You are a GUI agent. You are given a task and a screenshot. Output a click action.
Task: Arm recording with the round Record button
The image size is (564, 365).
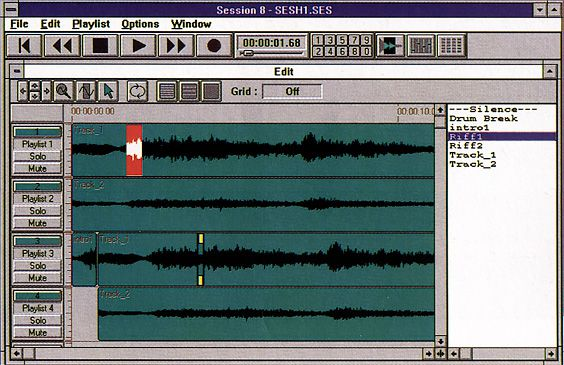(x=214, y=46)
